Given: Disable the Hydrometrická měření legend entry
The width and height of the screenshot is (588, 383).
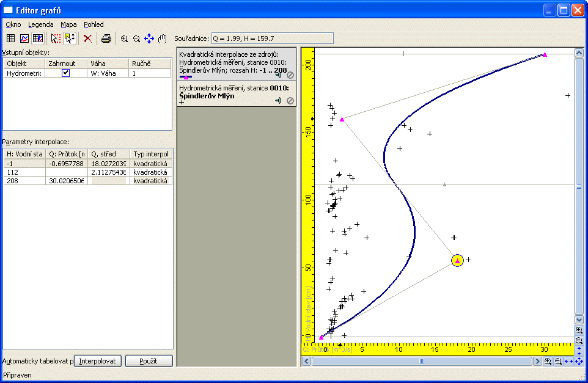Looking at the screenshot, I should tap(290, 100).
